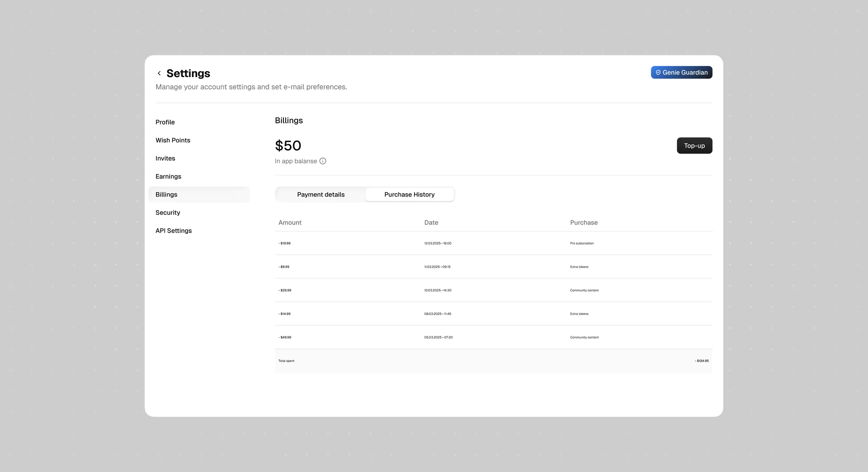Select the - $49.99 amount cell
Screen dimensions: 868x472
coord(285,337)
